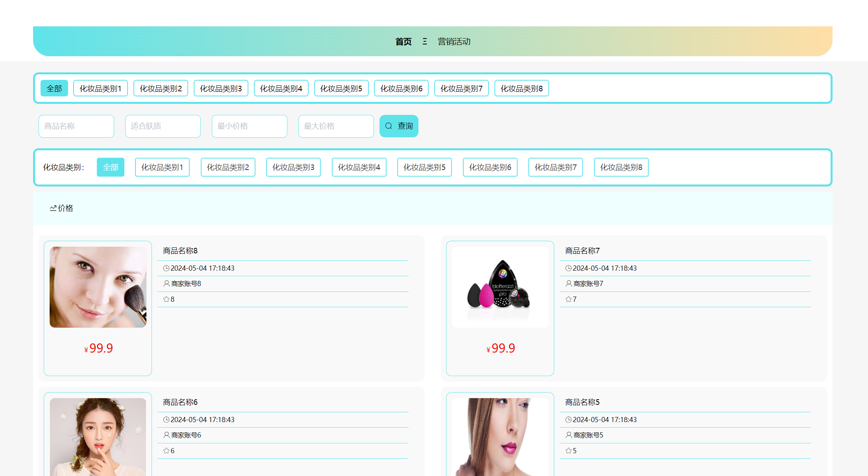Screen dimensions: 868x476
Task: Click the star icon in 商品名称8 card
Action: pyautogui.click(x=167, y=299)
